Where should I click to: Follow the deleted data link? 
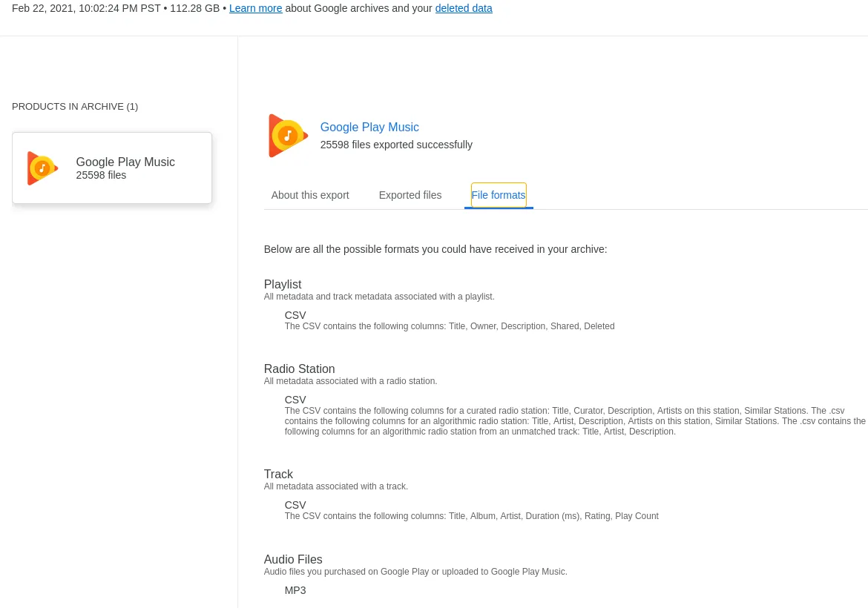tap(463, 8)
